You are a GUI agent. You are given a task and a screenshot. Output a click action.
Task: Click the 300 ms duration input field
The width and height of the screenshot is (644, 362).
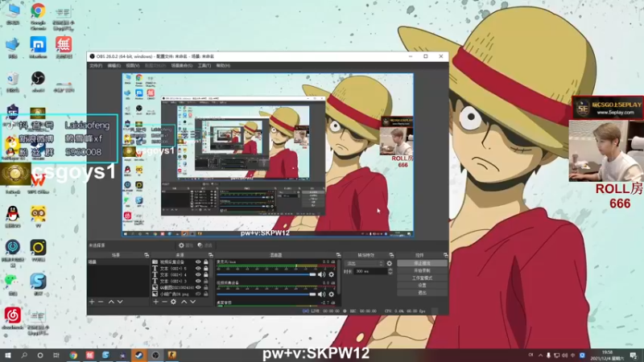click(370, 271)
